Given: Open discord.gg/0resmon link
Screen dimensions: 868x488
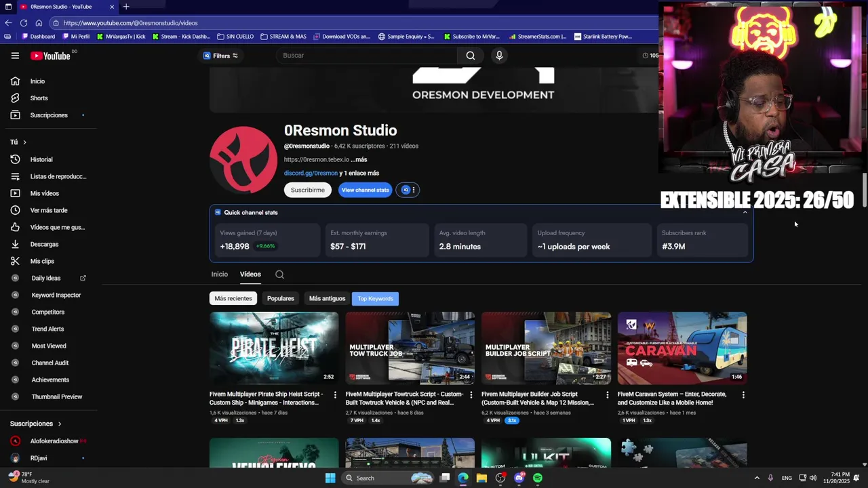Looking at the screenshot, I should coord(311,173).
